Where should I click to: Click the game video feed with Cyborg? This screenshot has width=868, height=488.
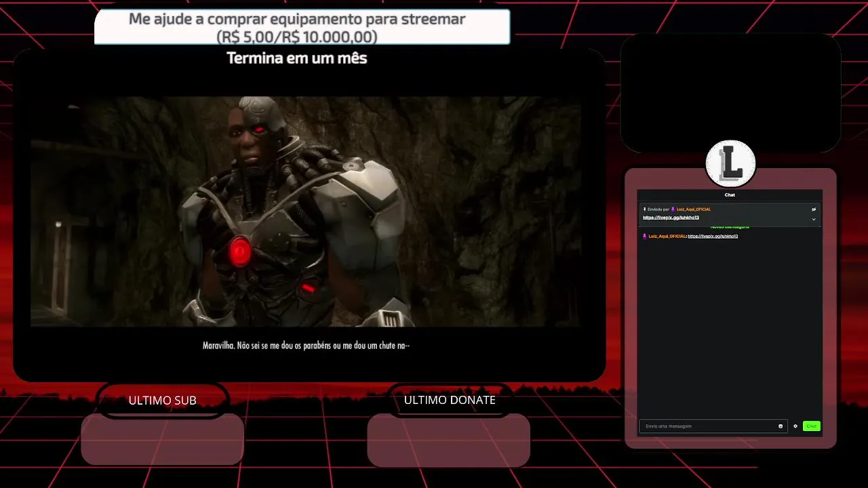pyautogui.click(x=306, y=211)
